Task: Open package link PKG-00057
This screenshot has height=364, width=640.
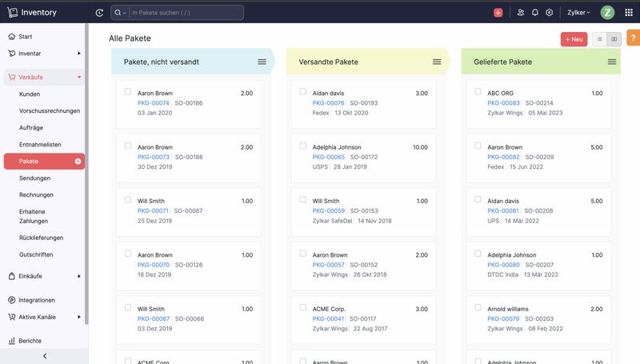Action: coord(329,265)
